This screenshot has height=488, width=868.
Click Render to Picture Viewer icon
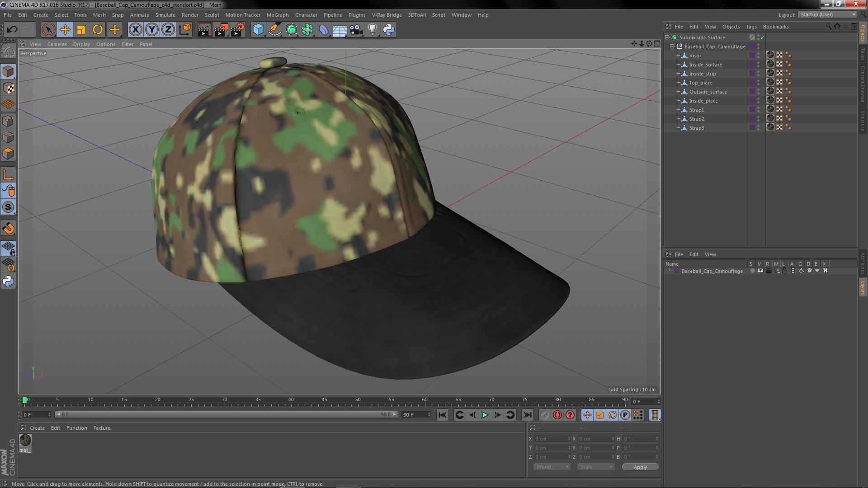221,30
